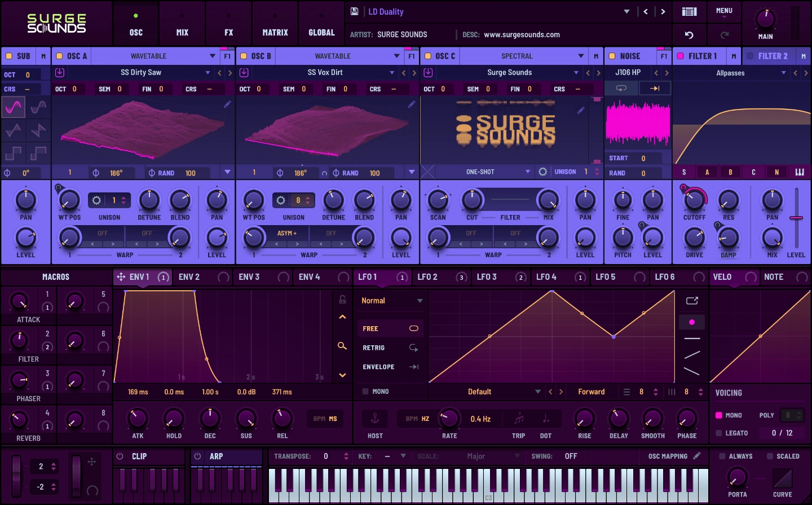Edit OSC B wavetable with pencil icon
The image size is (812, 505).
coord(412,104)
